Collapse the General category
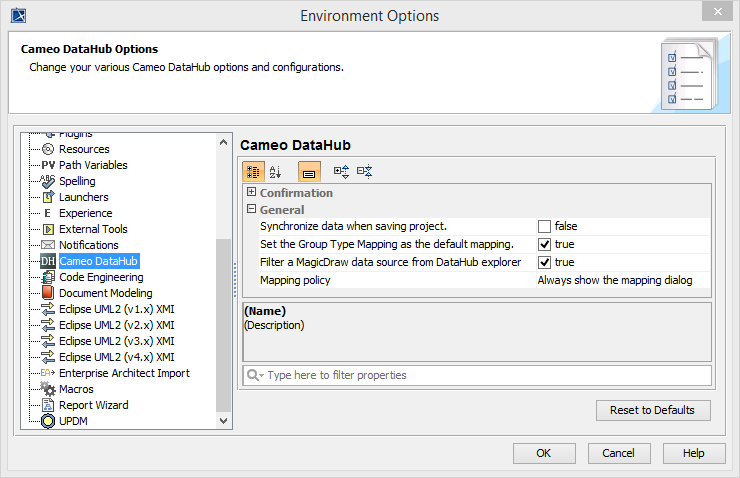Viewport: 740px width, 478px height. click(251, 210)
